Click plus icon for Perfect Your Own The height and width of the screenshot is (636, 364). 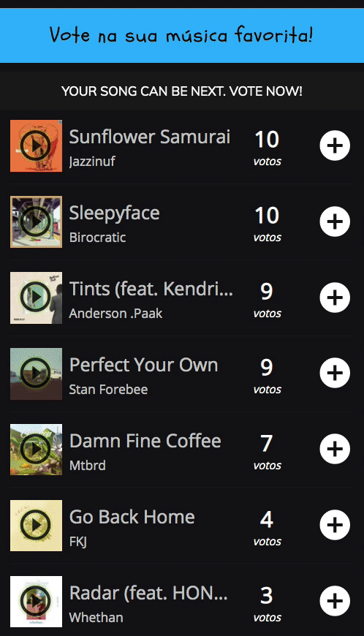coord(335,373)
